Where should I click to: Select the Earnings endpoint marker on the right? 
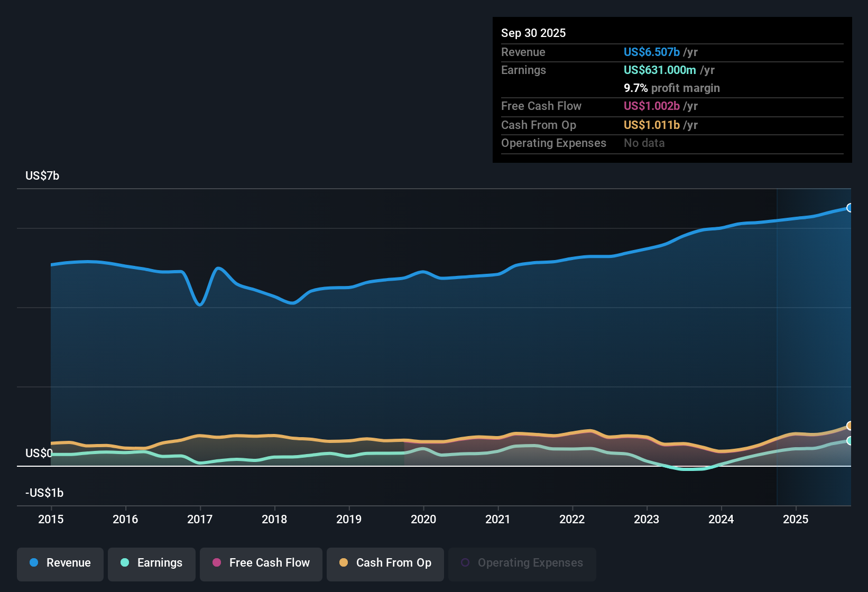850,441
